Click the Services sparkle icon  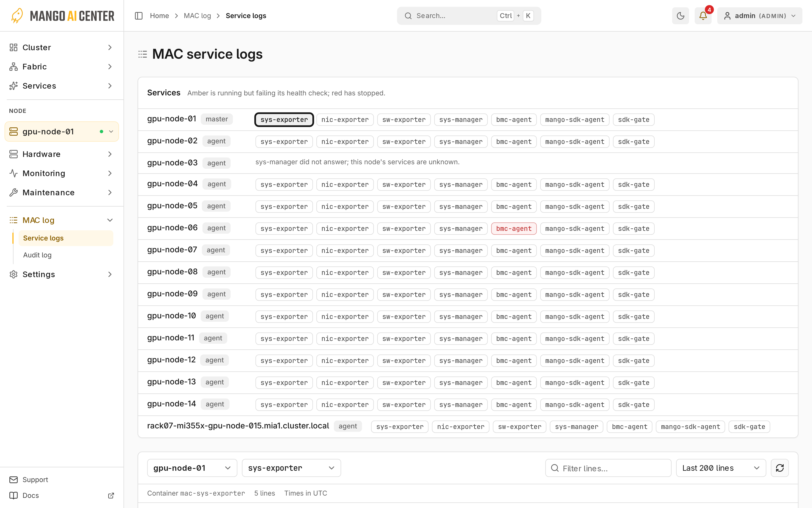[13, 86]
